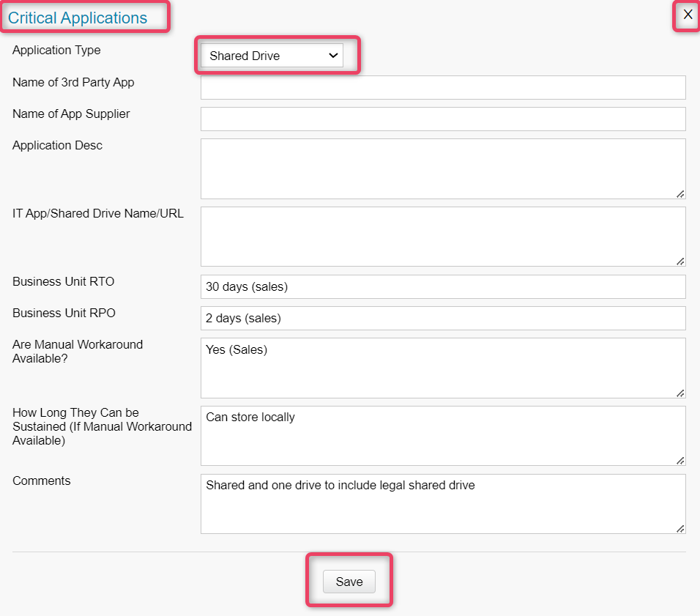Click resize grip on How Long Sustained textarea
This screenshot has width=700, height=616.
point(680,461)
